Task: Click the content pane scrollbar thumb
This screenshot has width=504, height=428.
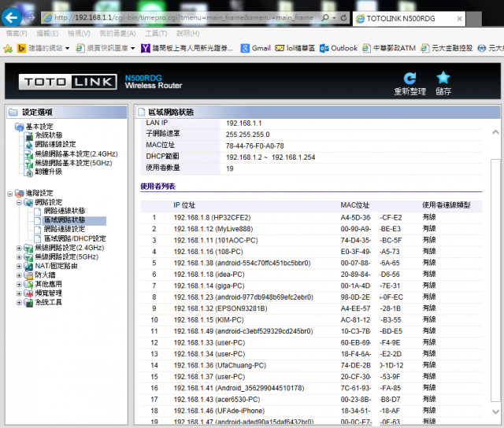Action: coord(495,280)
